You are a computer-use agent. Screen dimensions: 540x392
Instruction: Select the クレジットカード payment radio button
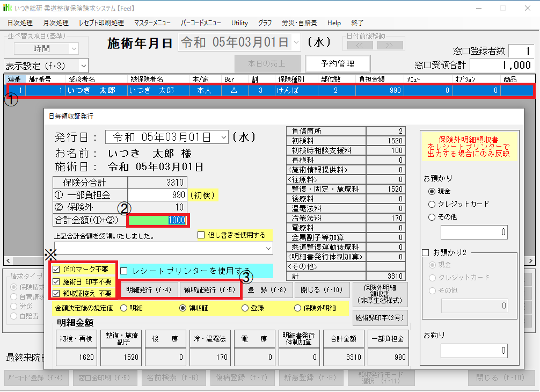[x=432, y=204]
